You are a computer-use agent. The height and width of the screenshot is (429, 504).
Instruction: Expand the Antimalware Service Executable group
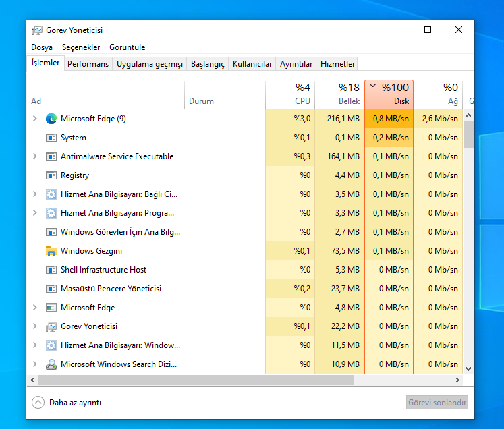click(x=34, y=156)
